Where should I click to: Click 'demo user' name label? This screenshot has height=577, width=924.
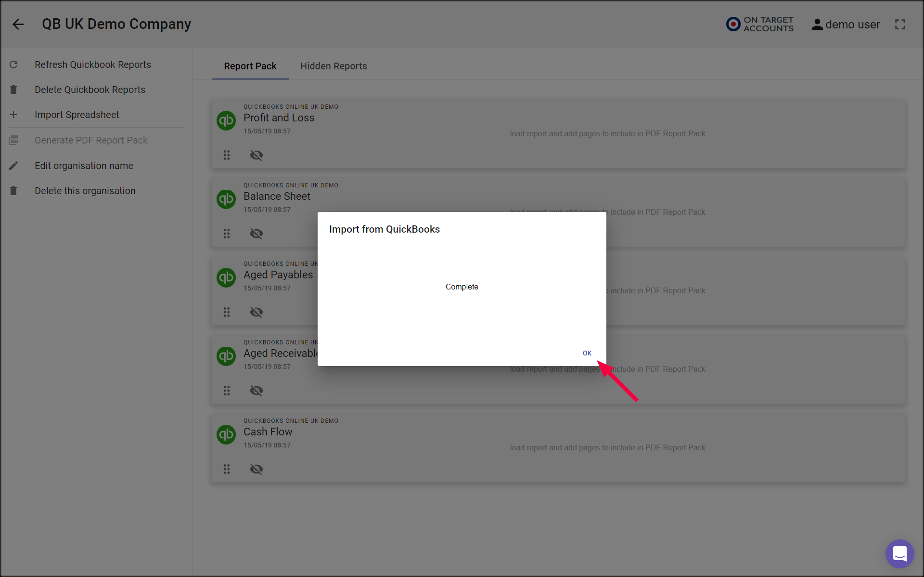point(852,25)
